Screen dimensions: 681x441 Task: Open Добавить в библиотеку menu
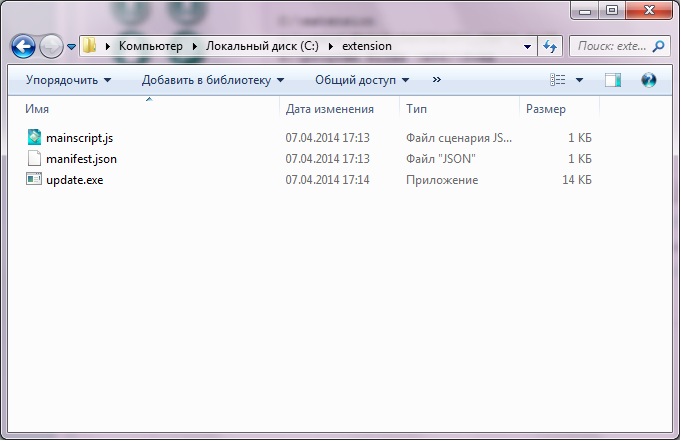pos(213,80)
